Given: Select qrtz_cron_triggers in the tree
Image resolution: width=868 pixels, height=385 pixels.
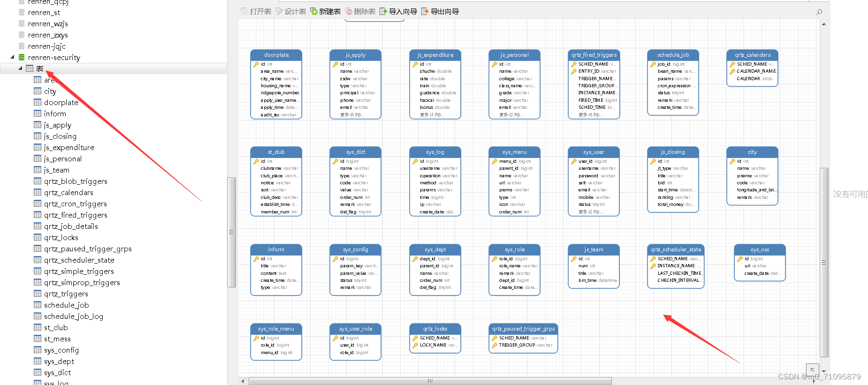Looking at the screenshot, I should (x=76, y=204).
